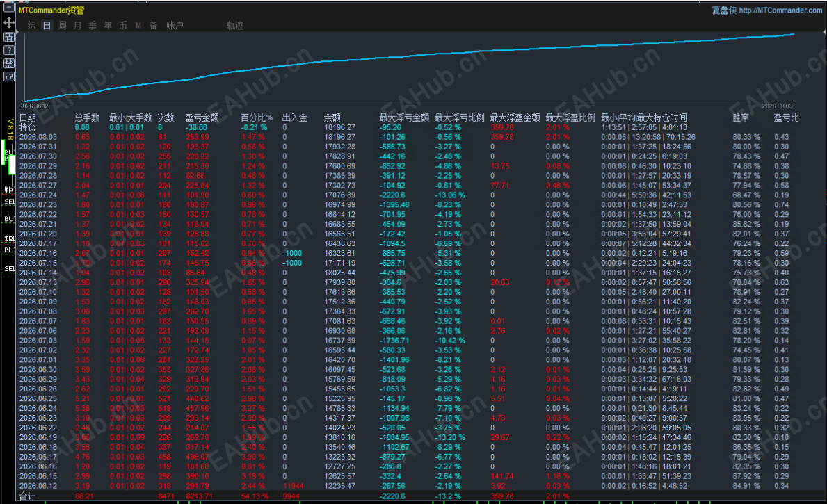Switch to the 季 quarterly tab
The height and width of the screenshot is (504, 827).
pos(93,25)
